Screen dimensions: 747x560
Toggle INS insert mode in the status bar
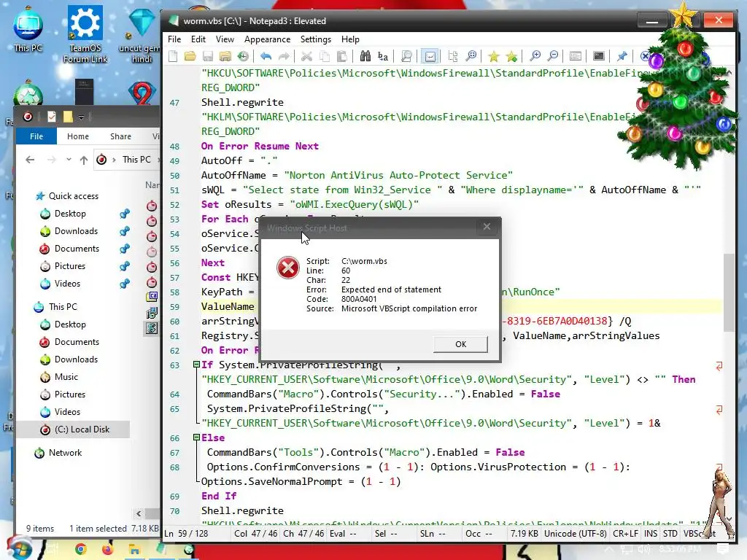tap(651, 534)
